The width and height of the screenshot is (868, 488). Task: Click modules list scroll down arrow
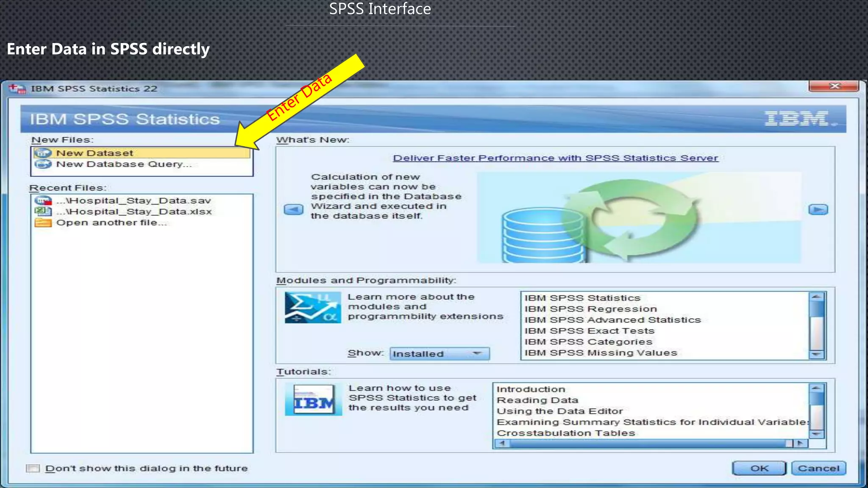coord(817,355)
